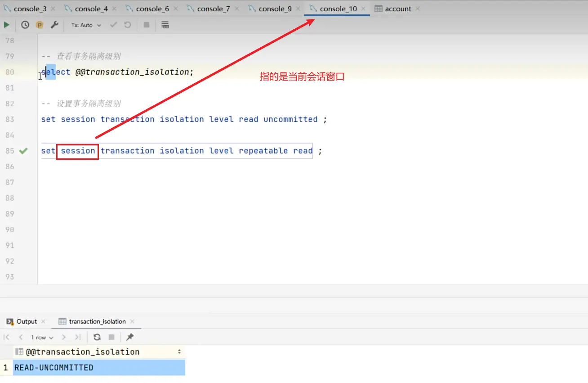Click the rollback arrow icon
This screenshot has width=588, height=383.
[128, 25]
